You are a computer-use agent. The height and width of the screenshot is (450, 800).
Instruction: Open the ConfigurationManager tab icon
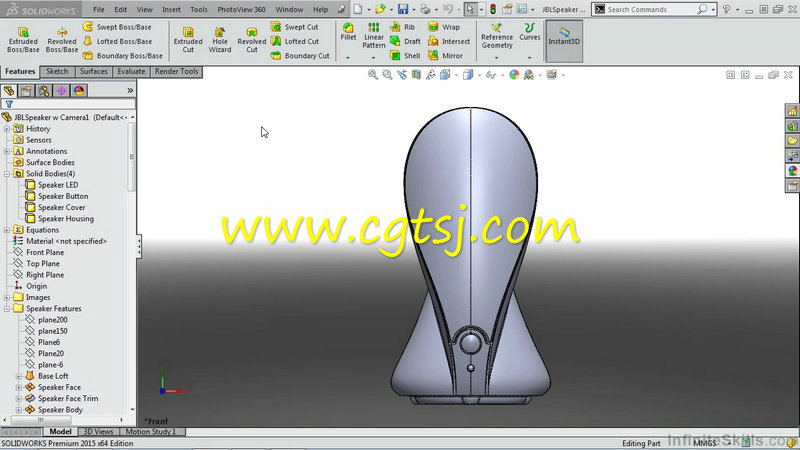pos(44,91)
